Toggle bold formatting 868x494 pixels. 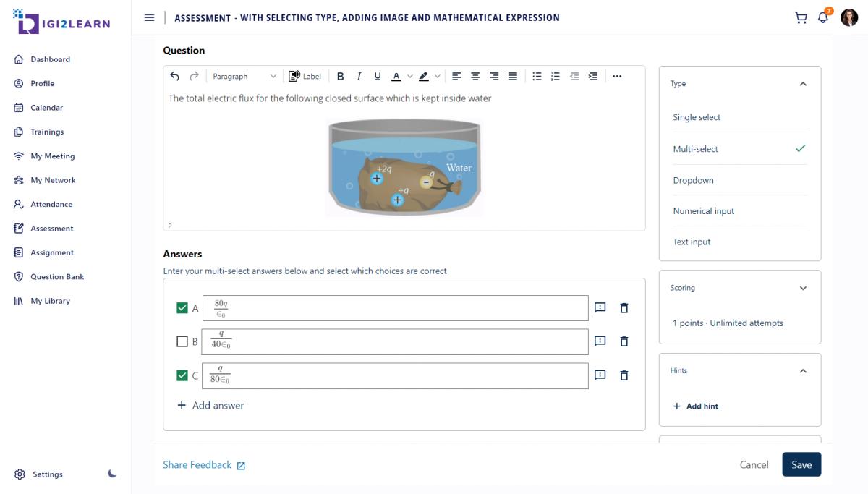point(341,76)
